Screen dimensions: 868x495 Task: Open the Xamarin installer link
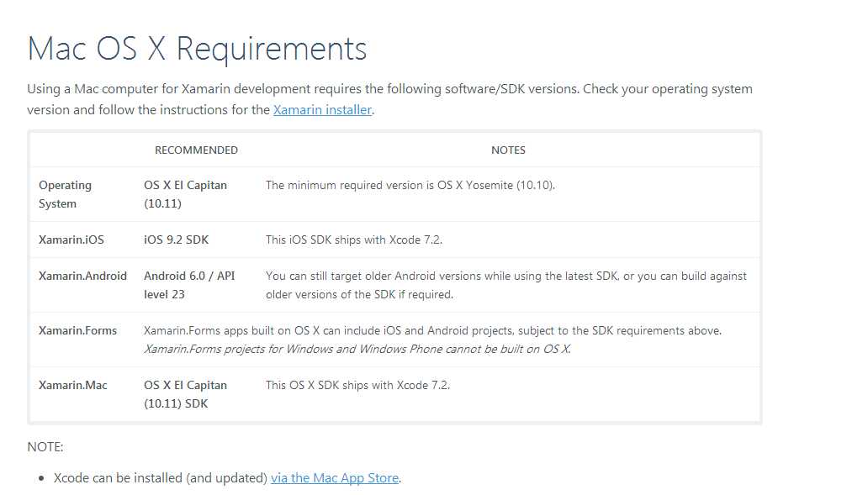[x=322, y=109]
